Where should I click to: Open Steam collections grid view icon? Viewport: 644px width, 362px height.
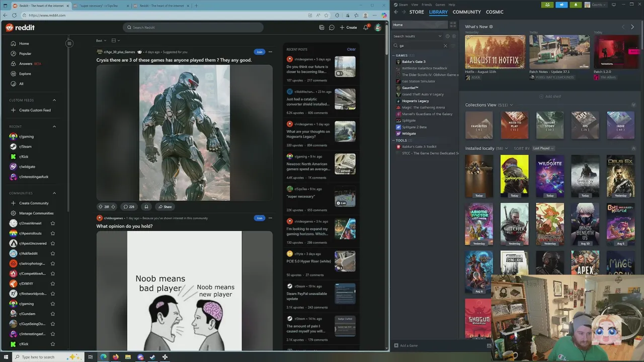(453, 24)
